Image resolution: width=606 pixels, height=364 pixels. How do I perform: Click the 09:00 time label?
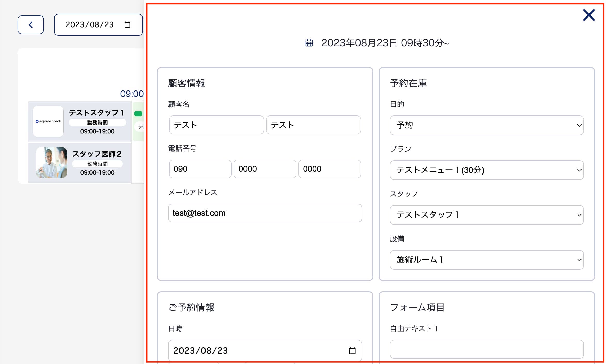(x=132, y=94)
